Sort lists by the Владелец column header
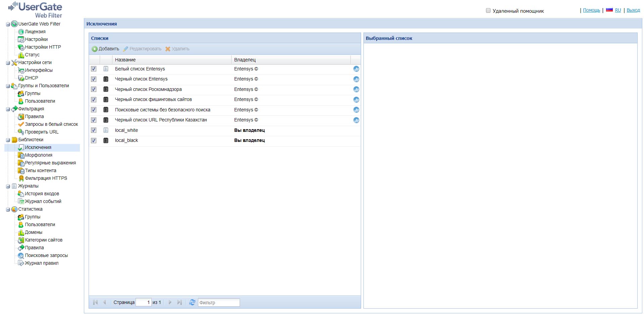Image resolution: width=644 pixels, height=314 pixels. [291, 60]
